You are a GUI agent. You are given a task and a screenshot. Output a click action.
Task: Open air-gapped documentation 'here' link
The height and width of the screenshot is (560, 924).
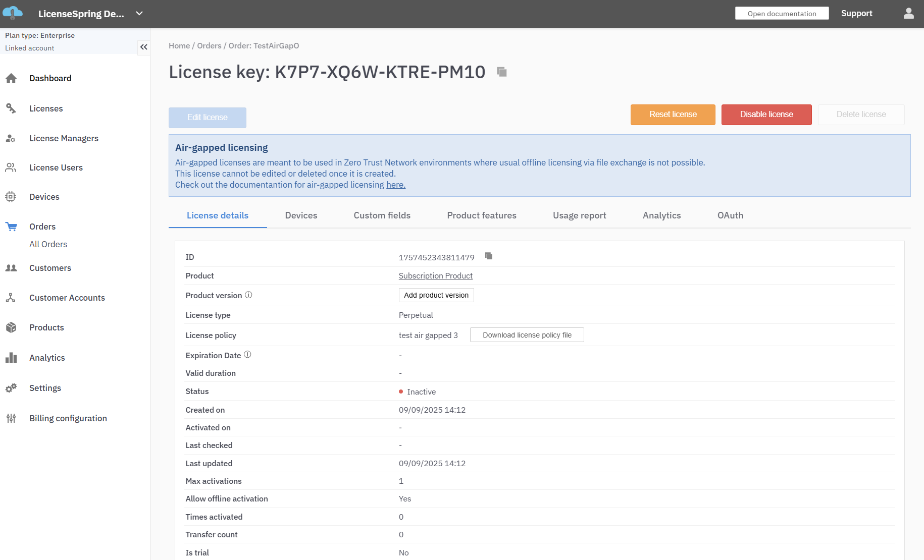point(395,185)
